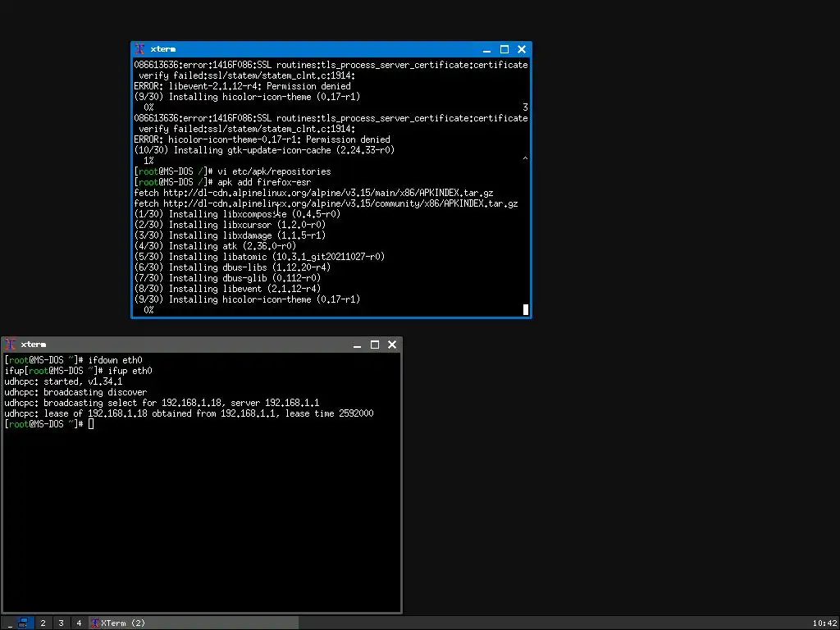Minimize the lower xterm window

pos(357,345)
